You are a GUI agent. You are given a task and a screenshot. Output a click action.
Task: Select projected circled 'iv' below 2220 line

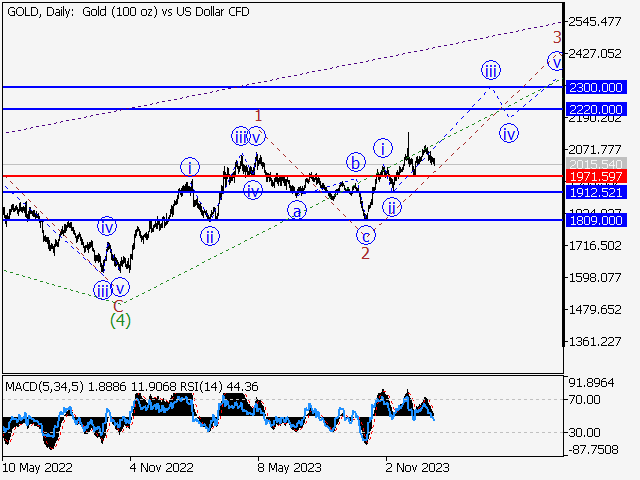click(510, 132)
